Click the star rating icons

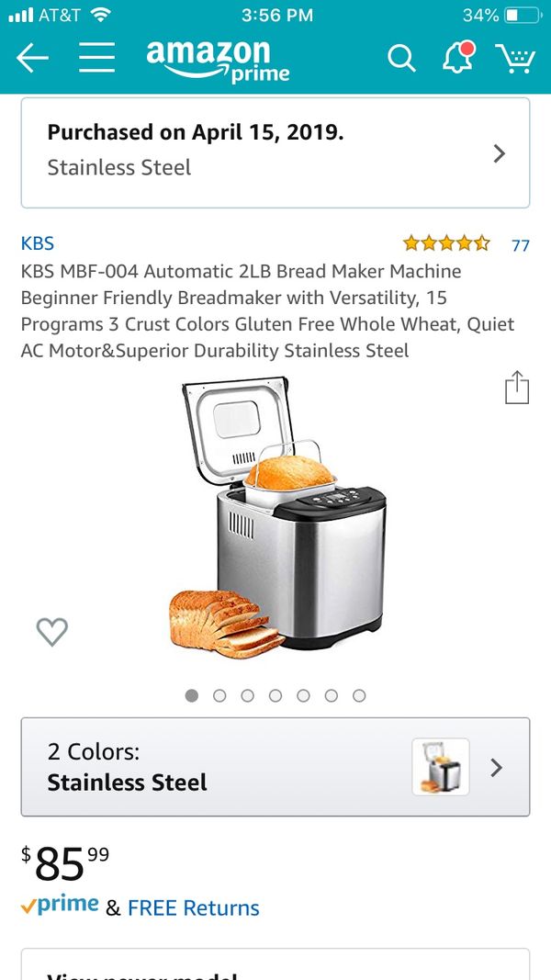(x=446, y=243)
